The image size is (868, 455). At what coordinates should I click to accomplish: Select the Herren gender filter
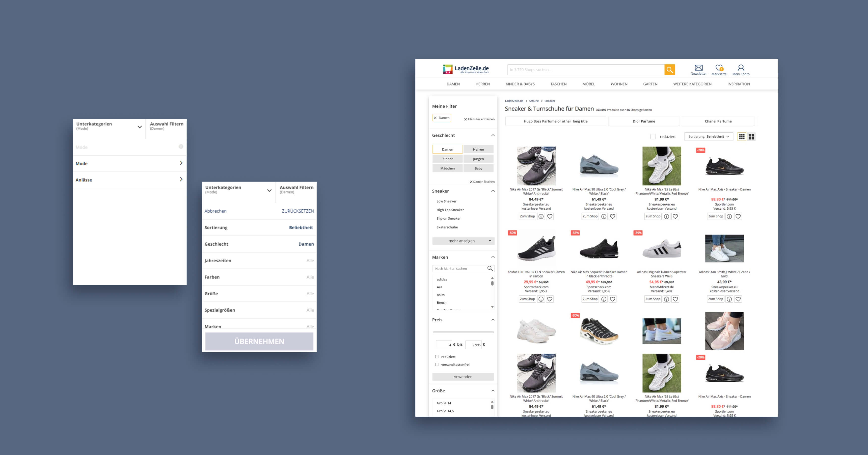(478, 149)
